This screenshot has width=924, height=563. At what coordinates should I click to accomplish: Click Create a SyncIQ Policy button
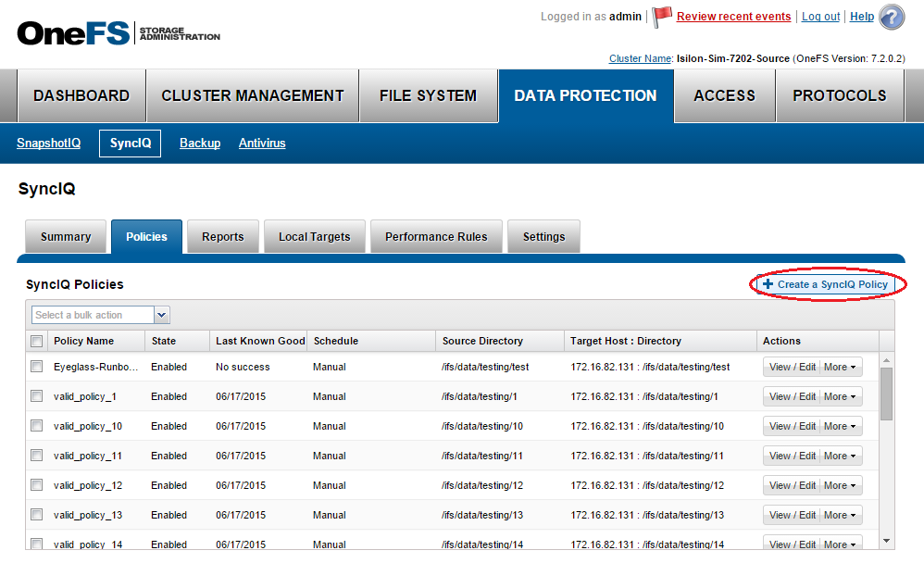pyautogui.click(x=826, y=284)
